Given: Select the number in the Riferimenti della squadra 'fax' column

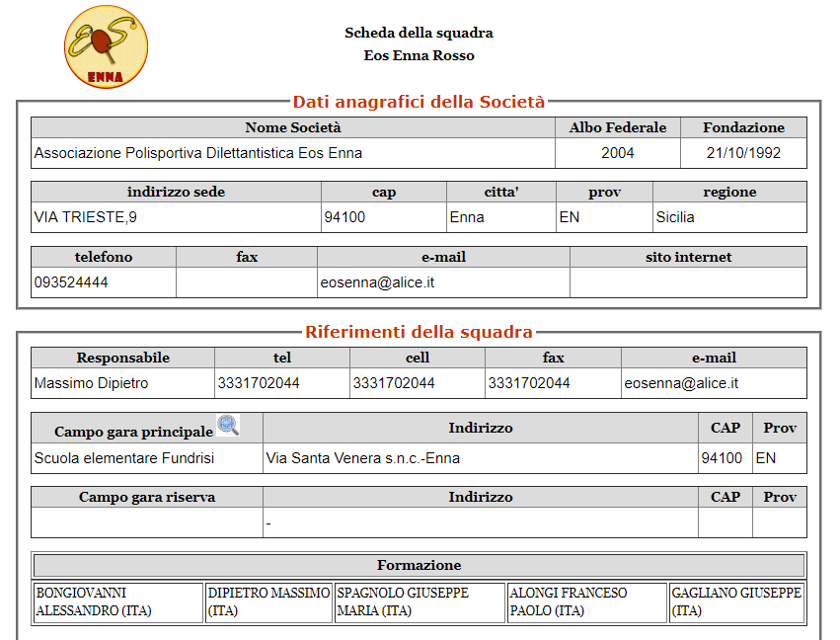Looking at the screenshot, I should [529, 383].
